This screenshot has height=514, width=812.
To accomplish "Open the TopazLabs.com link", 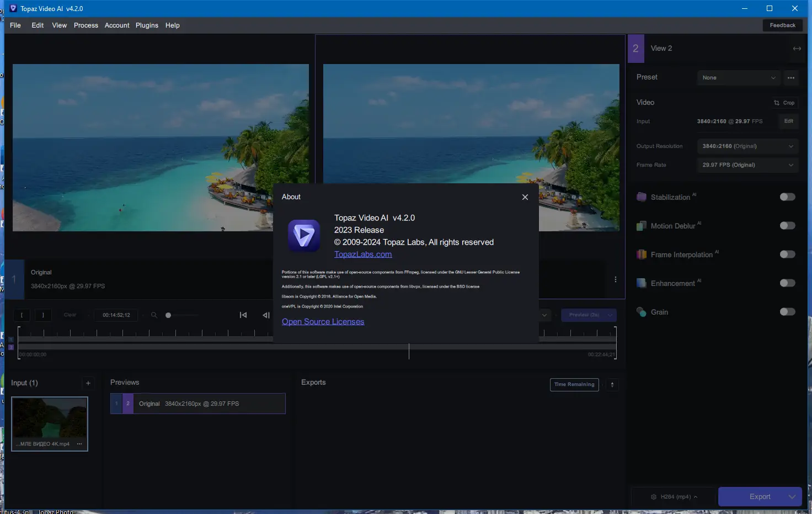I will pos(363,255).
